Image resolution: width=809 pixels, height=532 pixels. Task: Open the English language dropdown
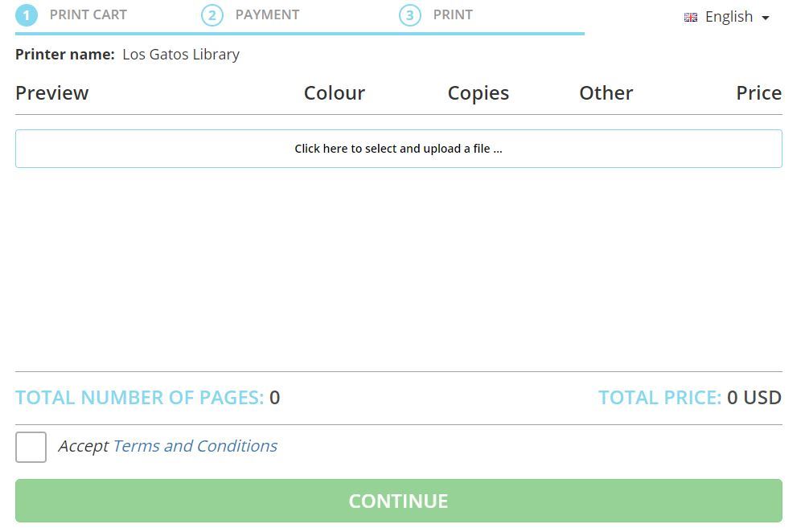729,17
